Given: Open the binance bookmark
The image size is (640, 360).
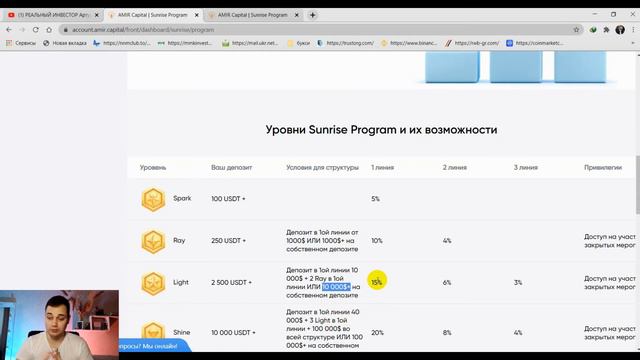Looking at the screenshot, I should tap(409, 43).
